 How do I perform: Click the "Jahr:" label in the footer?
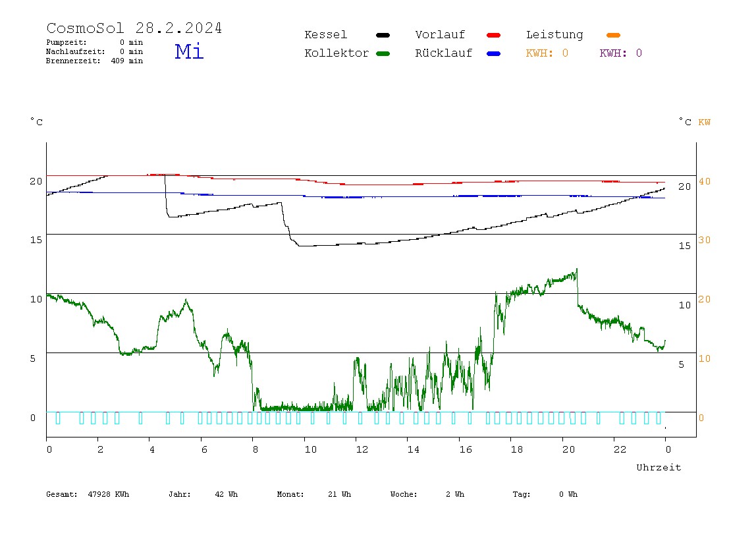click(x=180, y=494)
